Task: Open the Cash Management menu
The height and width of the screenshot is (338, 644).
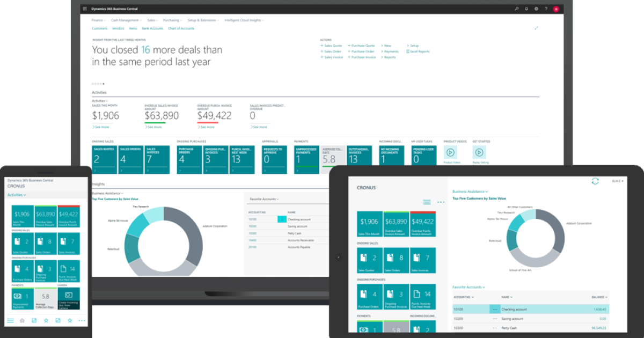Action: (126, 20)
